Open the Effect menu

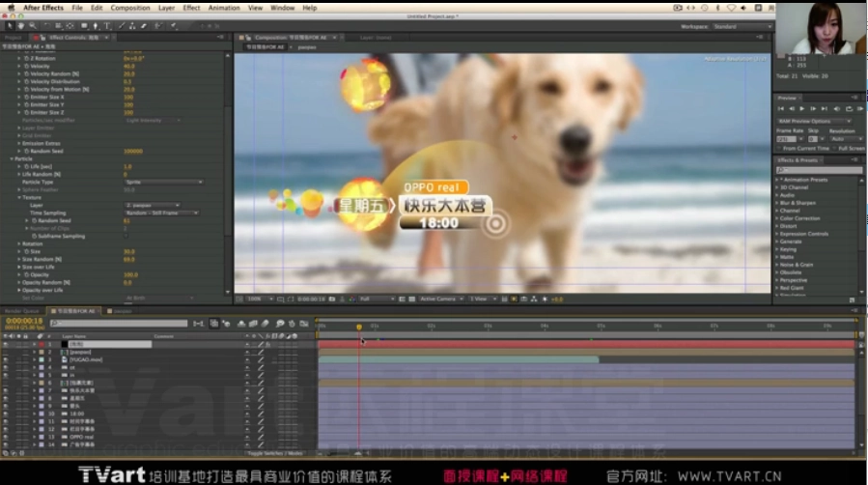click(191, 8)
